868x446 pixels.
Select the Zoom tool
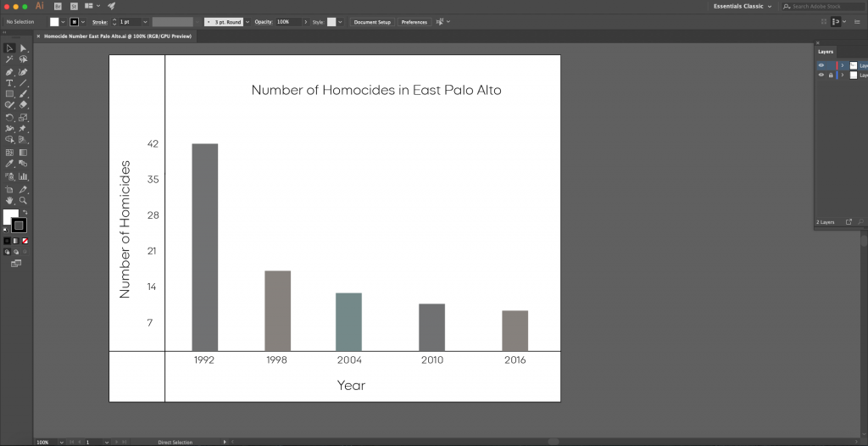[23, 201]
